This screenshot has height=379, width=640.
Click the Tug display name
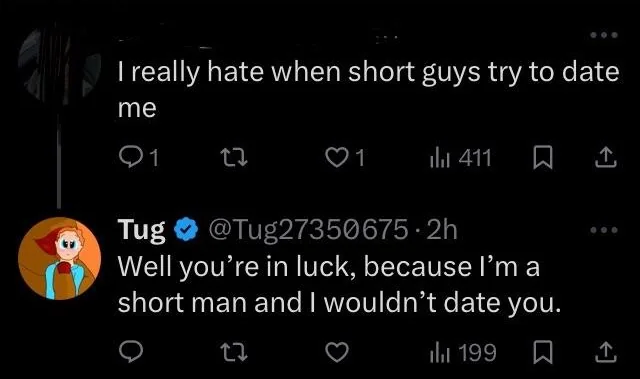(142, 230)
